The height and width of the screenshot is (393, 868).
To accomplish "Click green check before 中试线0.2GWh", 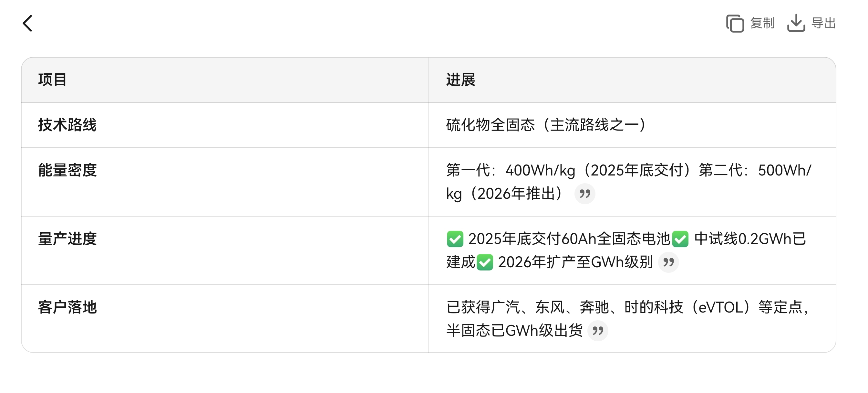I will [x=680, y=239].
